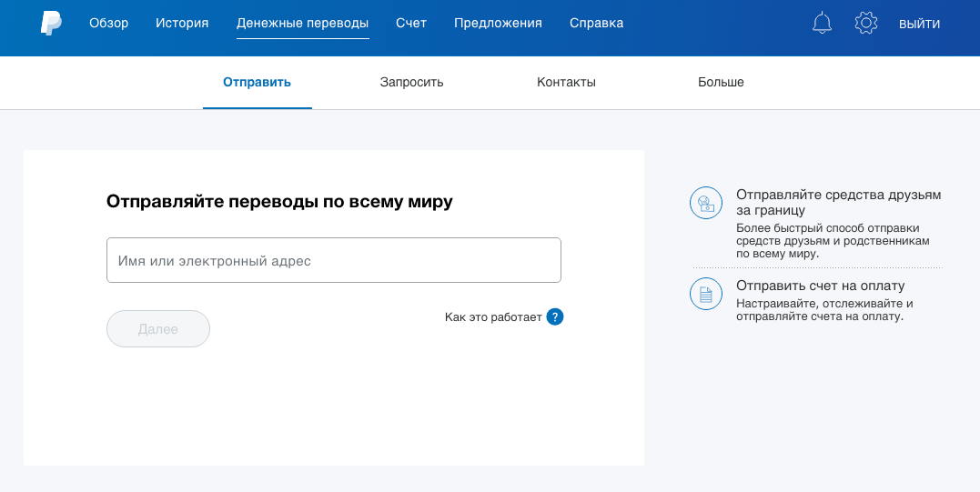Click text Более быстрый способ отправки средств
The height and width of the screenshot is (492, 980).
tap(833, 241)
